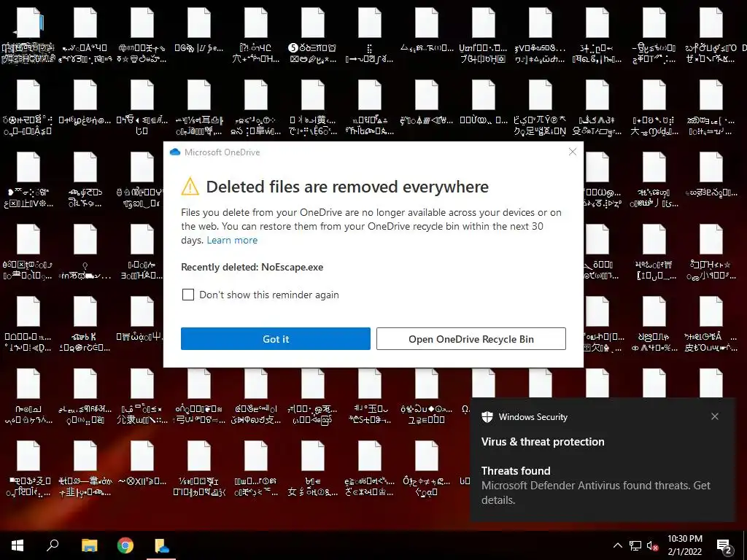Image resolution: width=747 pixels, height=560 pixels.
Task: Check Don't show this reminder again
Action: click(188, 295)
